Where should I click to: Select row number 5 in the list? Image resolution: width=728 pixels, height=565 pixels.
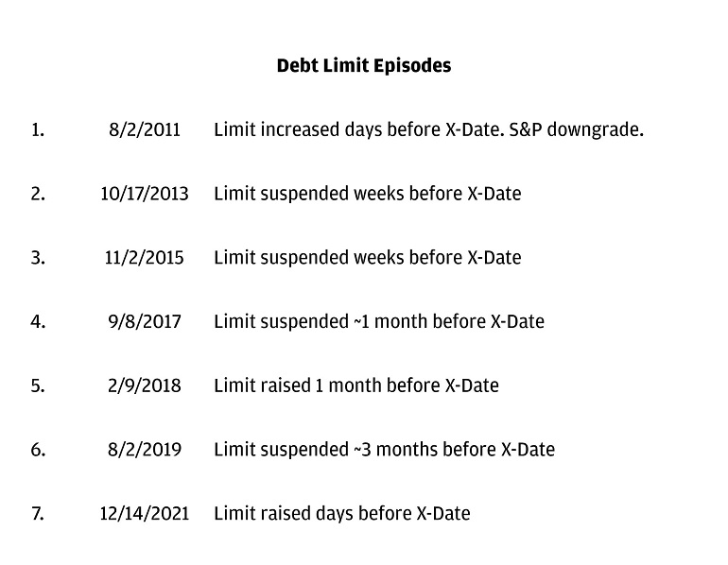pyautogui.click(x=37, y=385)
